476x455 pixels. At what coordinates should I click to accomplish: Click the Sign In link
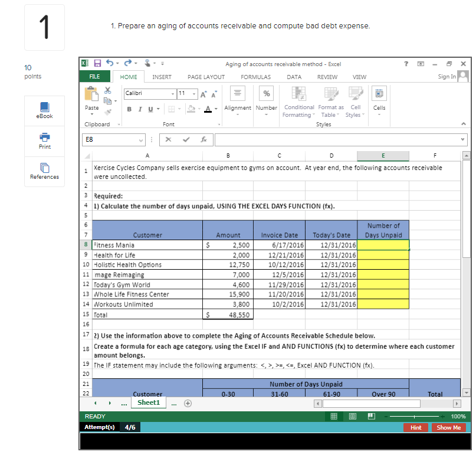coord(447,77)
